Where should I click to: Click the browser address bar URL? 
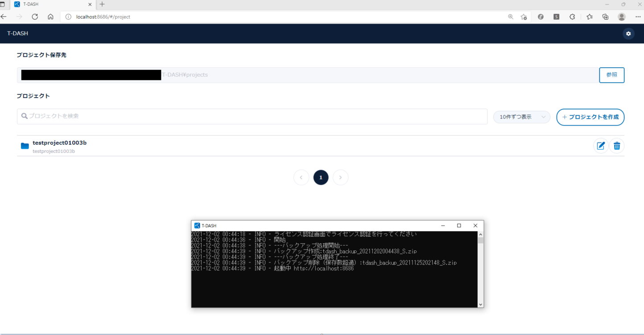[x=103, y=17]
